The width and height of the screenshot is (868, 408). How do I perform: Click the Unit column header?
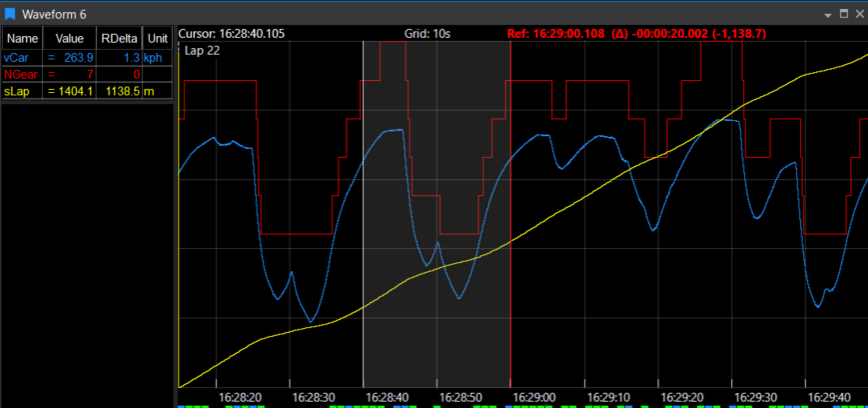point(157,38)
